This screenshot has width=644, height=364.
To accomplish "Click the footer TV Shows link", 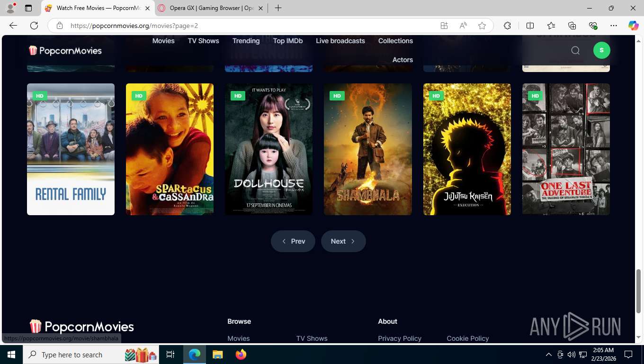I will tap(312, 338).
